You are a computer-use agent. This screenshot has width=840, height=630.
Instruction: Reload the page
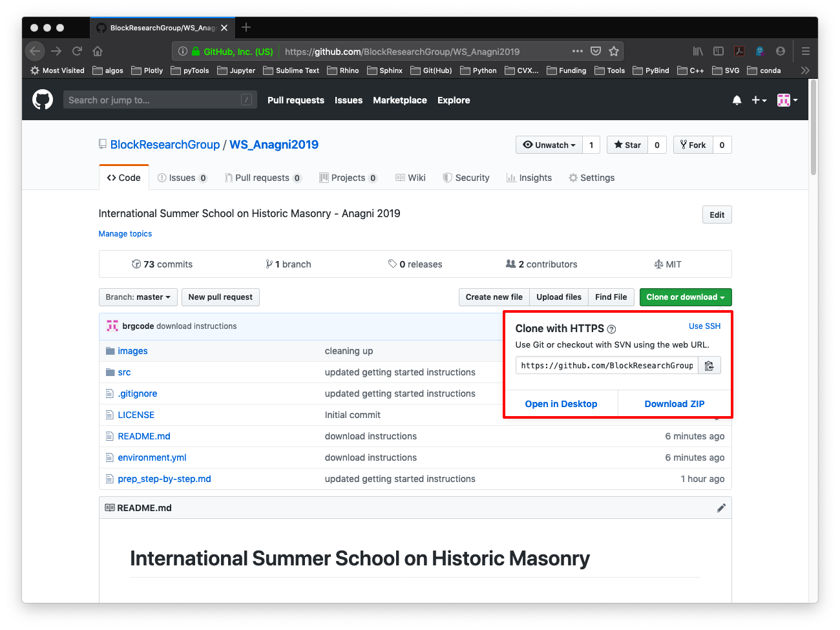point(77,51)
